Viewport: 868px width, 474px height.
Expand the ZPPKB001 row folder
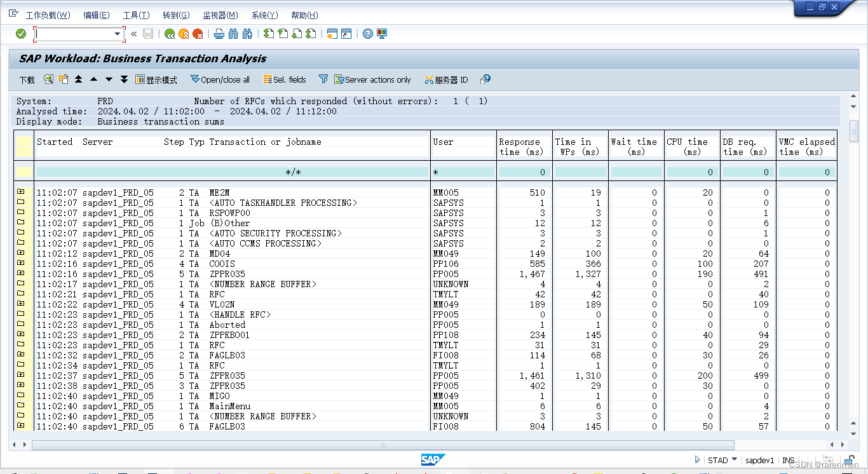(x=21, y=334)
